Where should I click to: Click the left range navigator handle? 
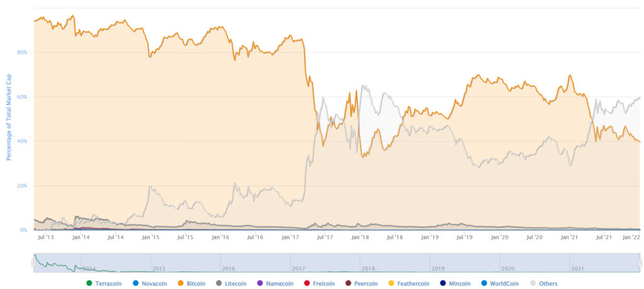click(33, 263)
